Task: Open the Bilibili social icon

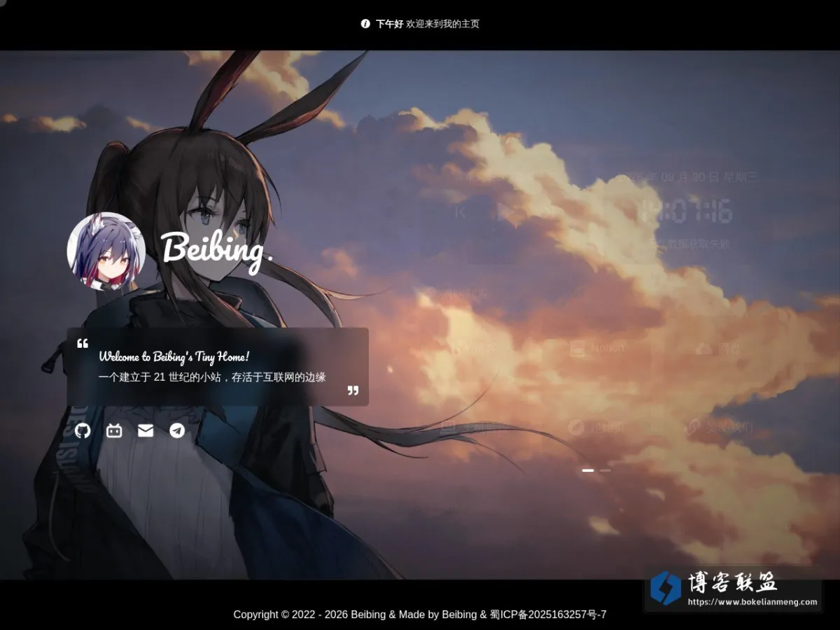Action: pyautogui.click(x=114, y=430)
